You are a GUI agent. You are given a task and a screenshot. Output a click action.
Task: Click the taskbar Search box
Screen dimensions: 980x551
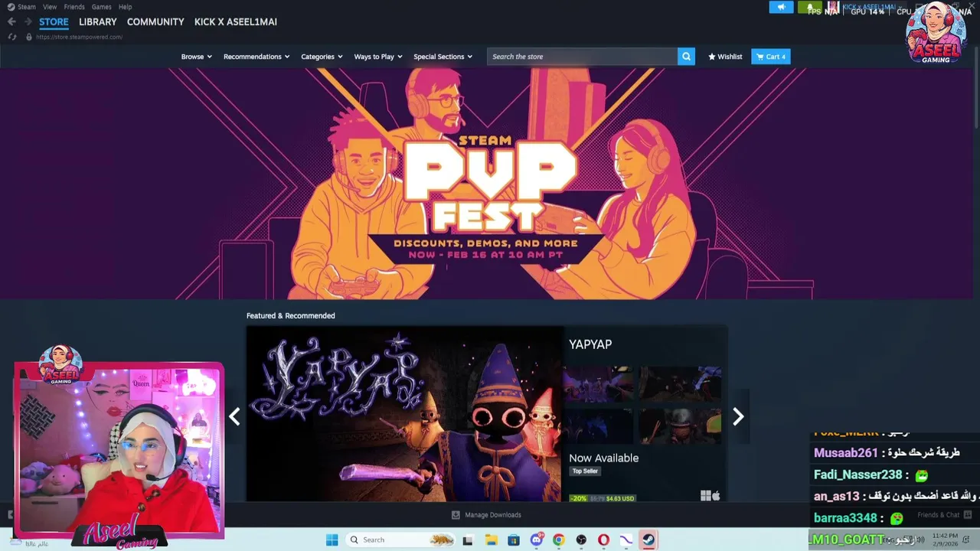tap(401, 540)
